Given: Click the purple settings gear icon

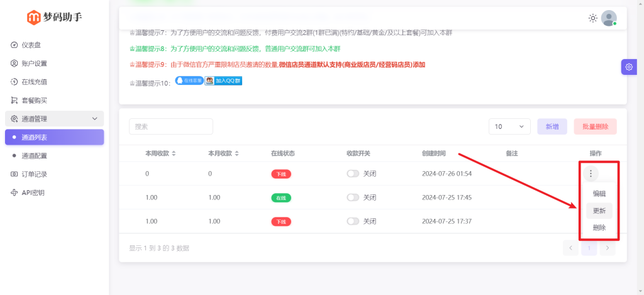Looking at the screenshot, I should pyautogui.click(x=629, y=67).
